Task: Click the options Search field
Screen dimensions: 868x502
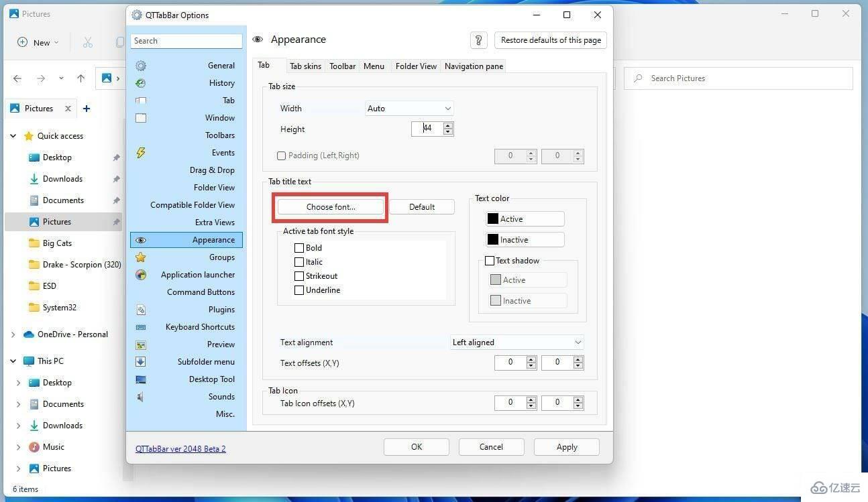Action: tap(186, 41)
